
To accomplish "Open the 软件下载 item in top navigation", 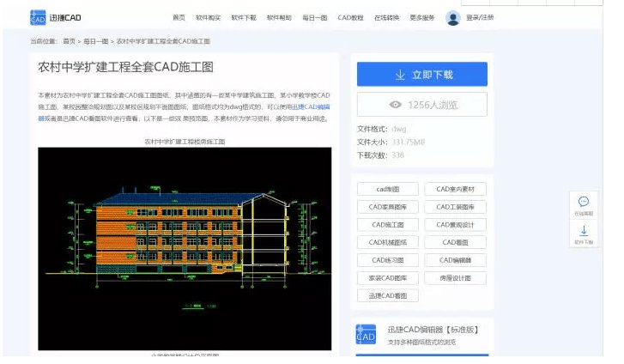I will click(244, 17).
